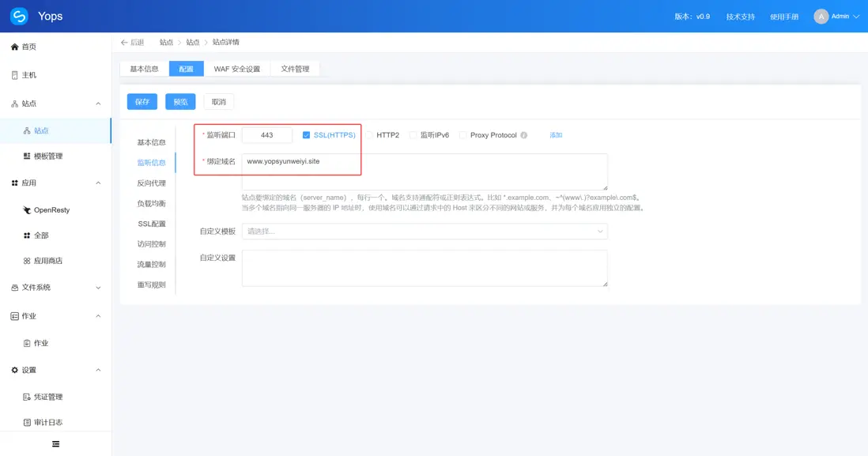Switch to the 文件管理 tab

[x=295, y=70]
